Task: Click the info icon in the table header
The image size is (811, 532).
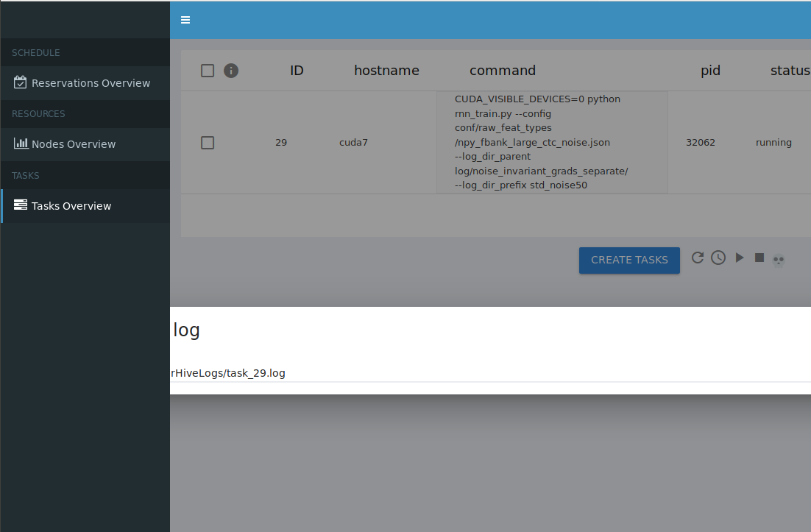Action: (230, 71)
